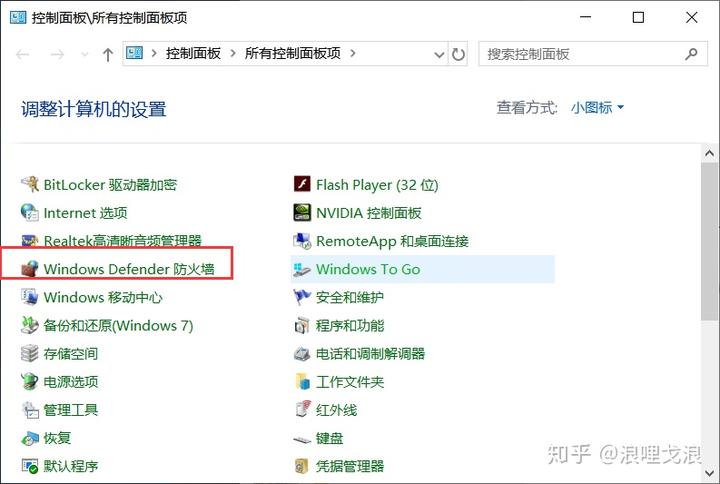The width and height of the screenshot is (720, 484).
Task: Select 所有控制面板项 breadcrumb segment
Action: tap(292, 53)
